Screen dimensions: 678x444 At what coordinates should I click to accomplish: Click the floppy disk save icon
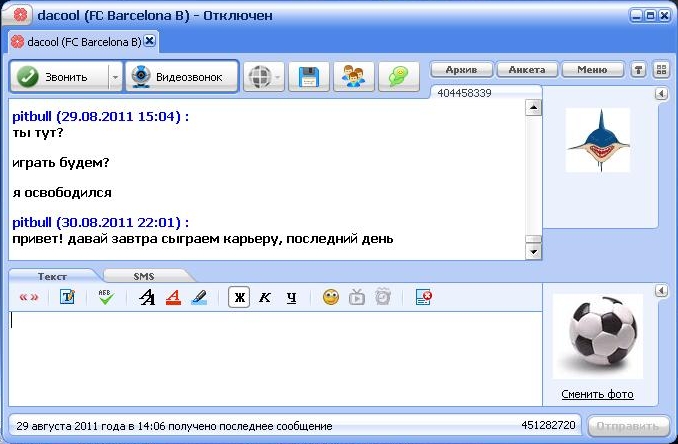[x=309, y=77]
